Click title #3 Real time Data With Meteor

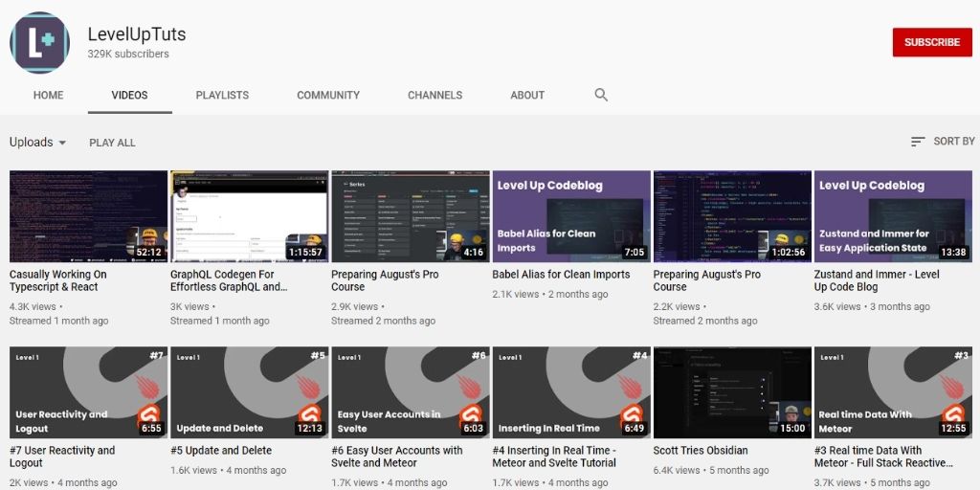pyautogui.click(x=883, y=457)
